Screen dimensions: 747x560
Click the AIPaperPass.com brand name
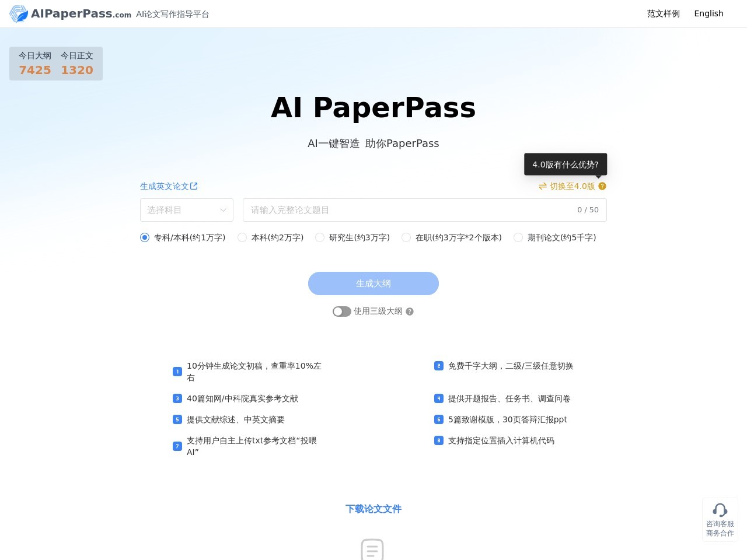[81, 14]
